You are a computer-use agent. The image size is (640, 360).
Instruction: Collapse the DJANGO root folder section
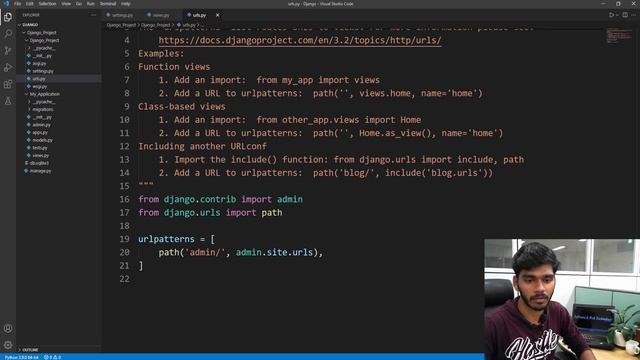(30, 25)
